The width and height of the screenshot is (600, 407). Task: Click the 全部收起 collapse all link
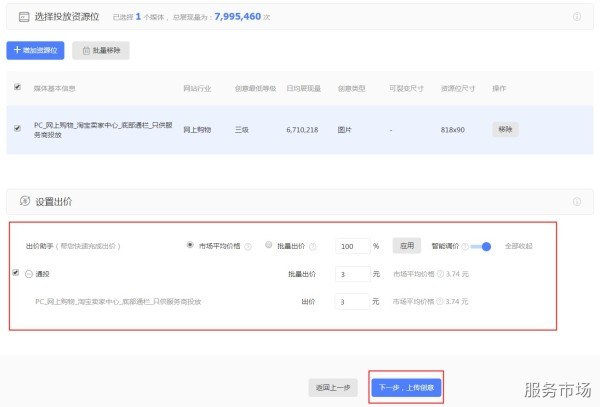pos(518,246)
